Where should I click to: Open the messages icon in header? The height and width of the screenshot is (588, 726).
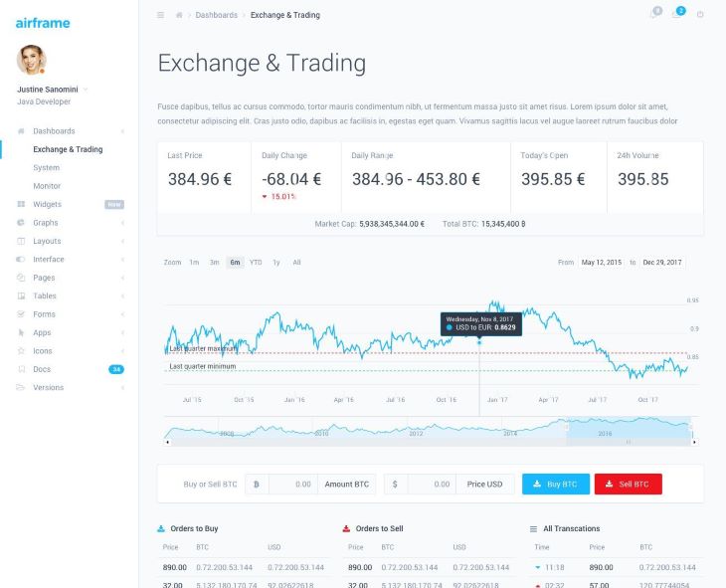(654, 14)
